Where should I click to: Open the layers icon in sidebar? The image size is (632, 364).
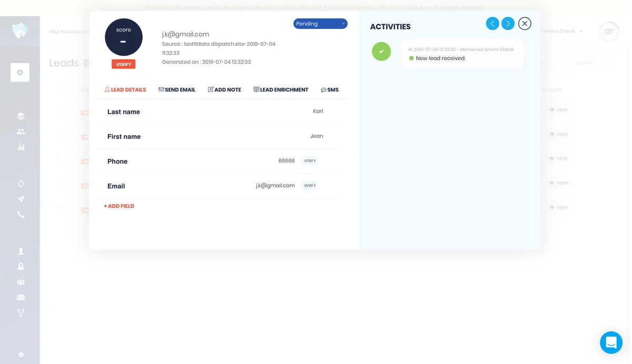(x=21, y=116)
